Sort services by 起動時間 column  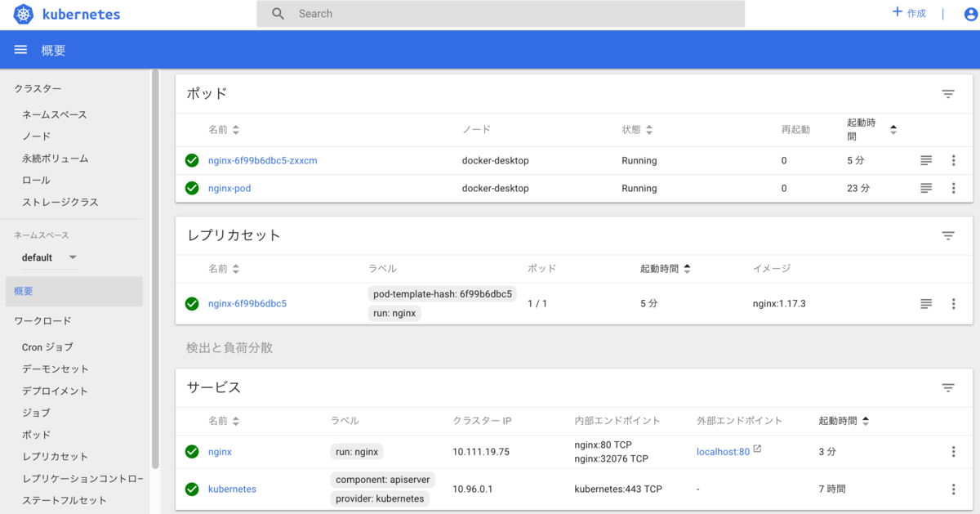844,422
